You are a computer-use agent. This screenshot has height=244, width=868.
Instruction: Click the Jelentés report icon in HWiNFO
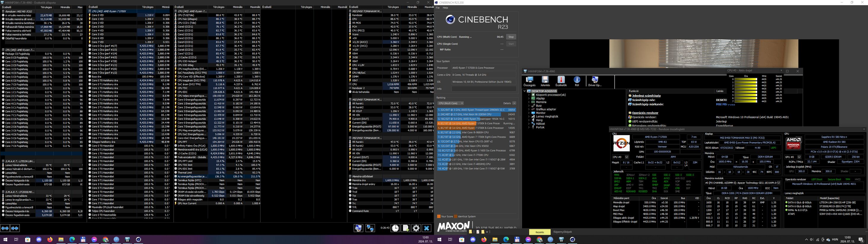(x=545, y=81)
